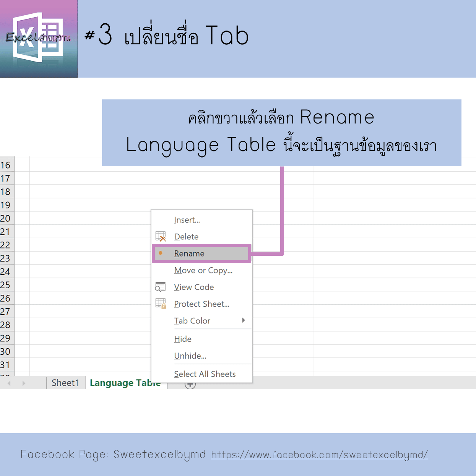This screenshot has height=476, width=476.
Task: Select Unhide... from the menu
Action: tap(190, 356)
